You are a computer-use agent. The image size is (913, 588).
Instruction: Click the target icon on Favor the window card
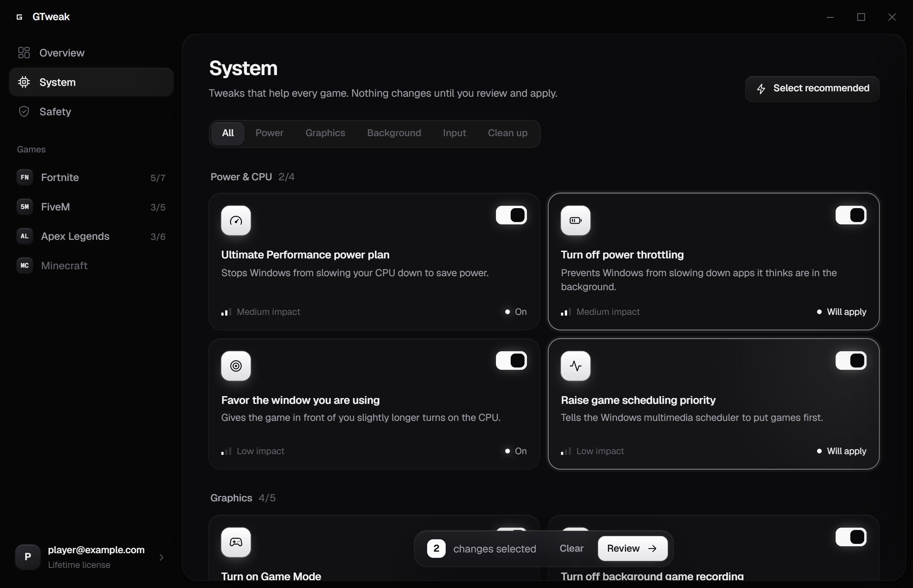tap(236, 366)
